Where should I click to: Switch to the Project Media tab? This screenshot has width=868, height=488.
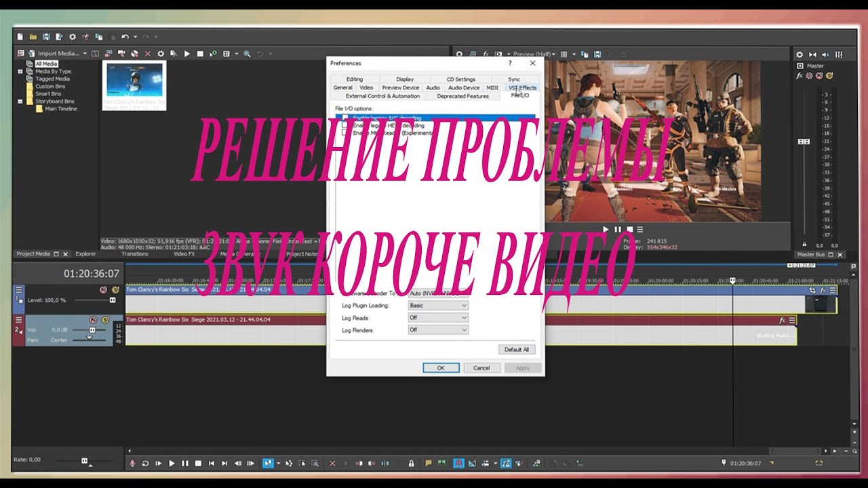point(34,253)
